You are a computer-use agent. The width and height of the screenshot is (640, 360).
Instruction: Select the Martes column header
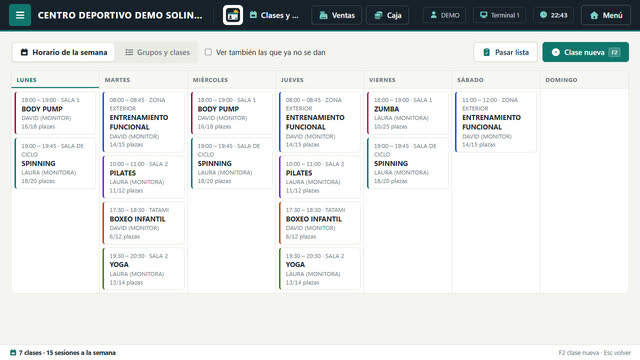click(143, 80)
